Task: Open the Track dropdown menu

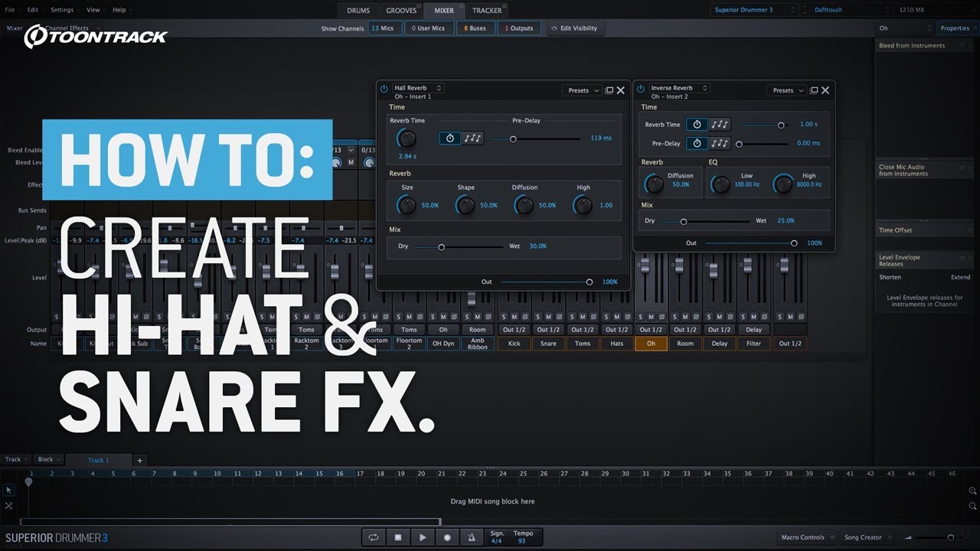Action: click(x=16, y=459)
